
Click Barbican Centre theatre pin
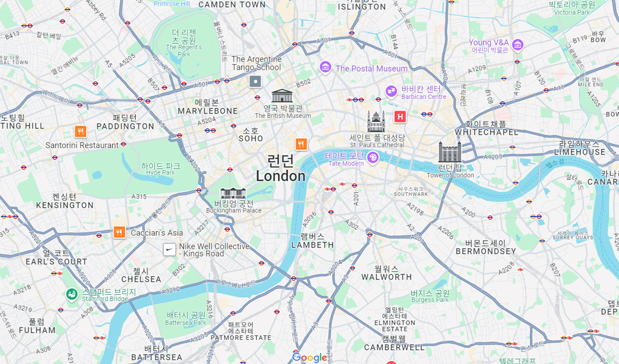pos(391,92)
